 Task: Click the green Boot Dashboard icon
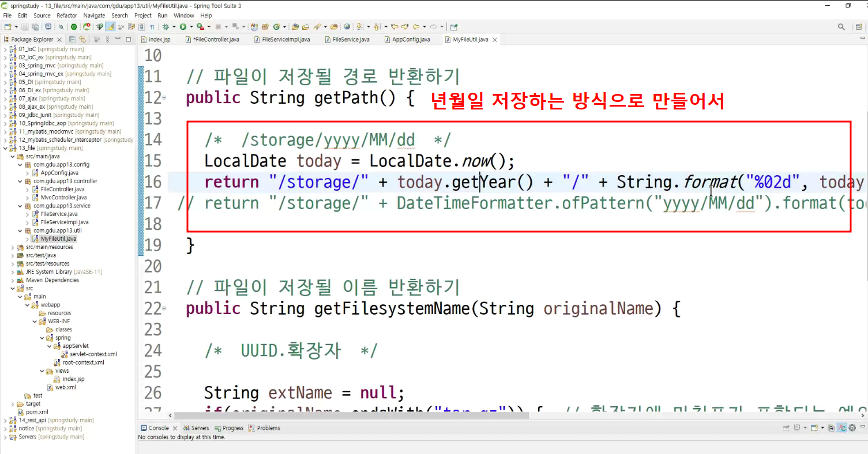74,27
